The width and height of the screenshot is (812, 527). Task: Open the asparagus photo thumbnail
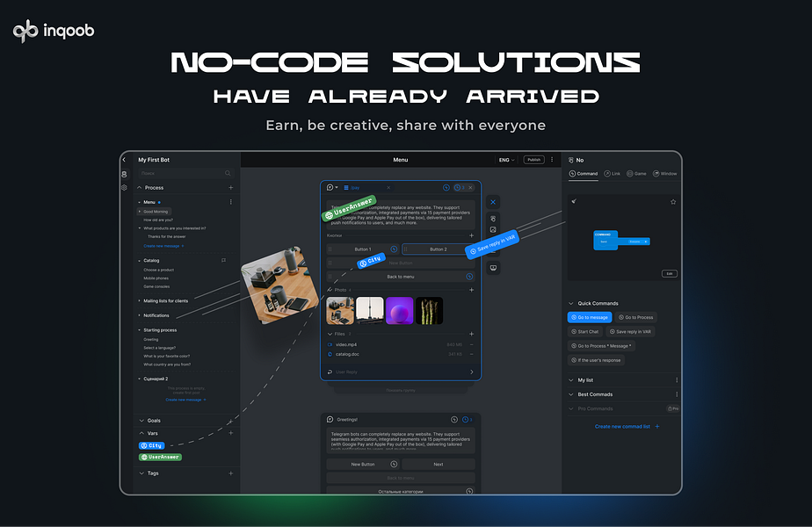point(430,311)
